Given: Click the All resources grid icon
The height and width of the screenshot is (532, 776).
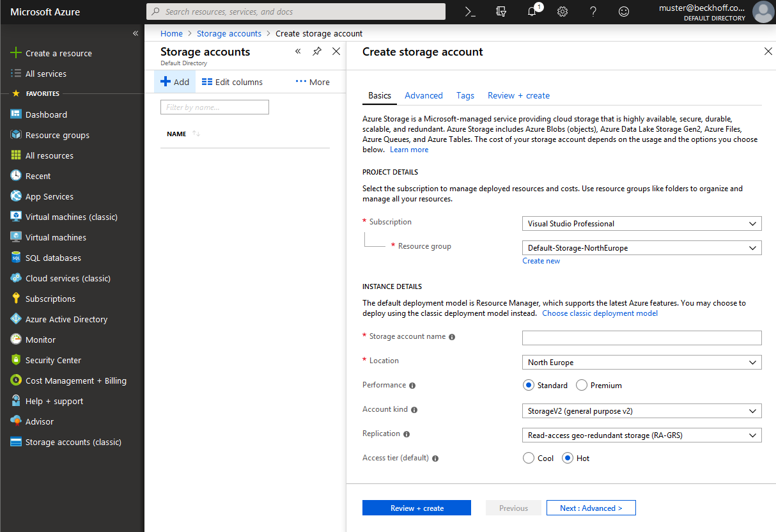Looking at the screenshot, I should click(16, 155).
